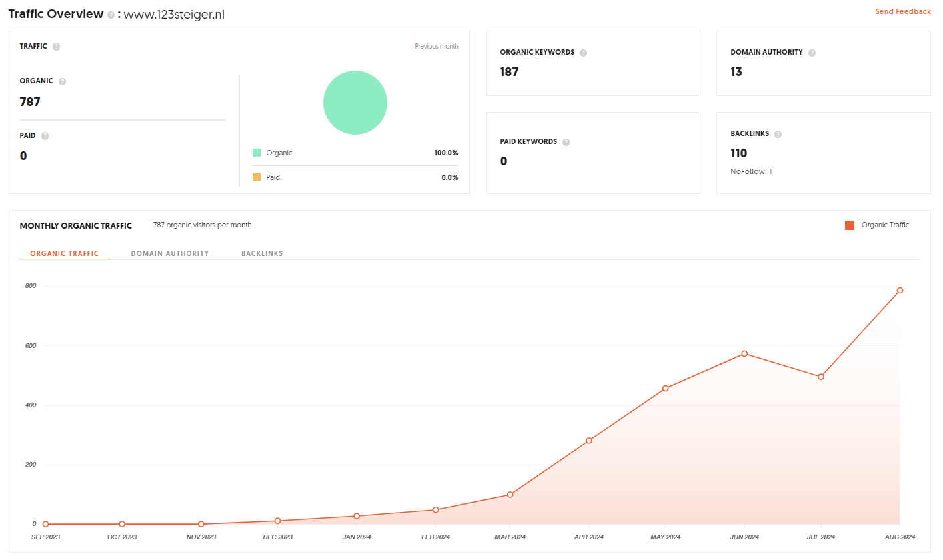The image size is (943, 560).
Task: Click the Send Feedback link
Action: (x=903, y=11)
